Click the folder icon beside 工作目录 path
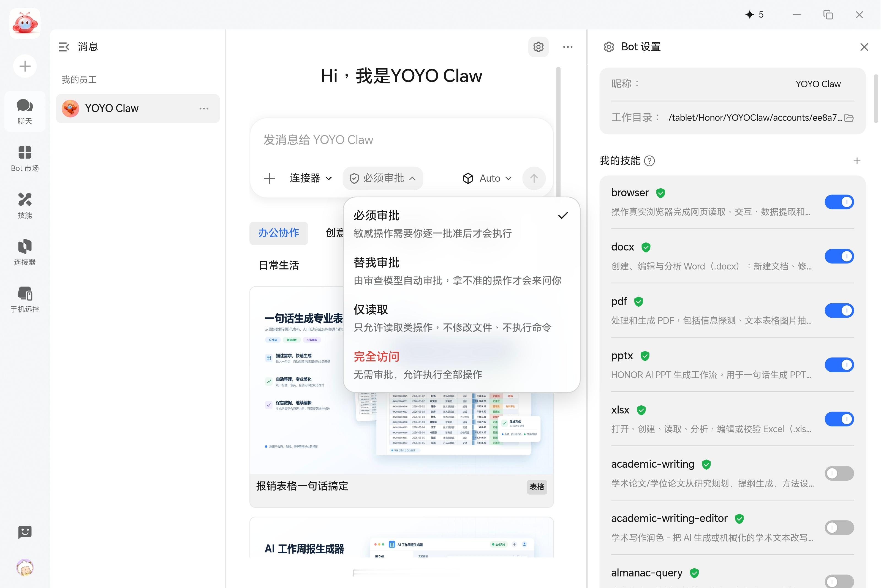Screen dimensions: 881x588 [x=849, y=118]
